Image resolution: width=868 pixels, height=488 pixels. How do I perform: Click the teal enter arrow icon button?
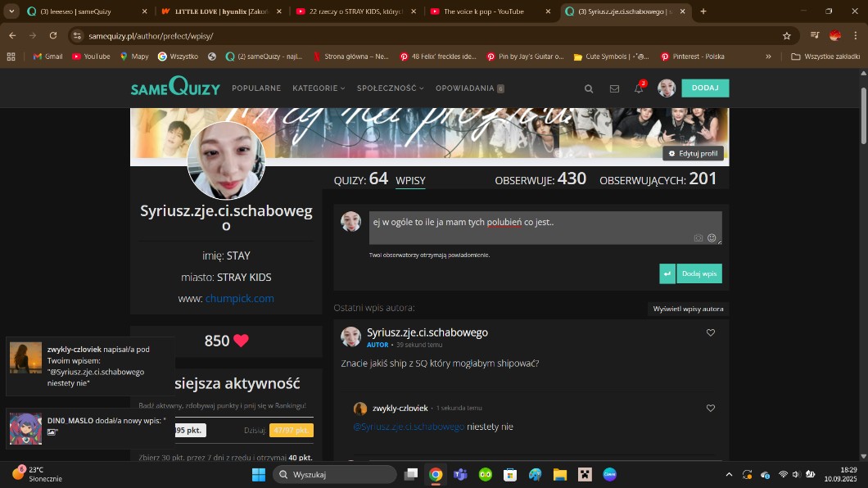click(x=667, y=273)
